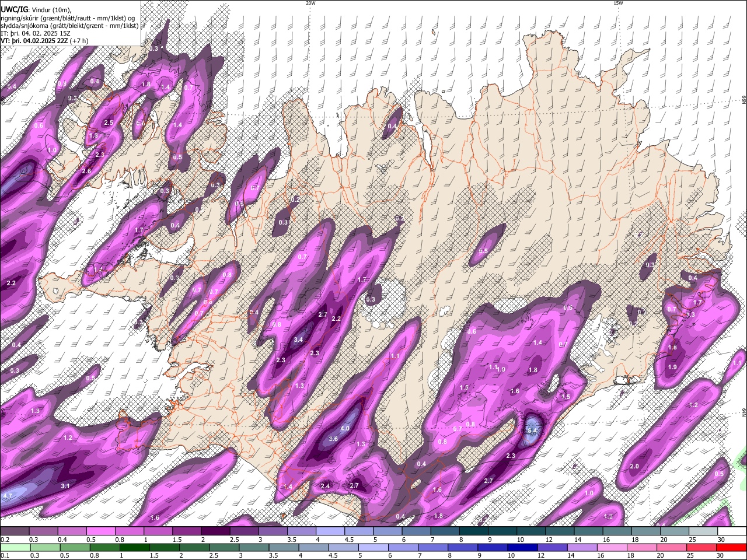This screenshot has height=560, width=747.
Task: Pick the 8–9 dark teal swatch in top legend
Action: pyautogui.click(x=474, y=531)
